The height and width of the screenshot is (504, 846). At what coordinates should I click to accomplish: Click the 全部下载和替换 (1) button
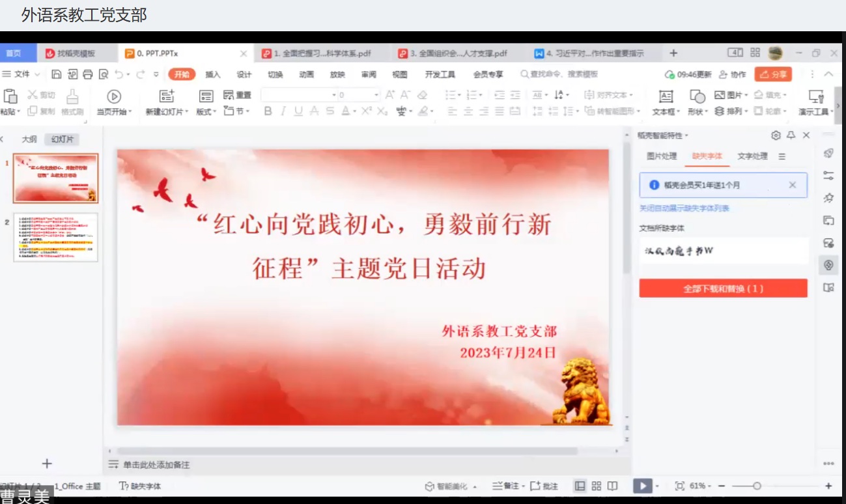point(723,288)
